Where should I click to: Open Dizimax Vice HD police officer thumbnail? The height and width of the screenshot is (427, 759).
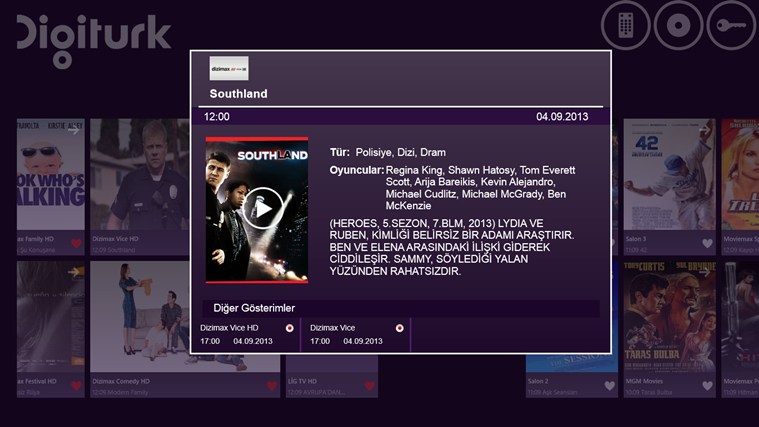[x=140, y=174]
